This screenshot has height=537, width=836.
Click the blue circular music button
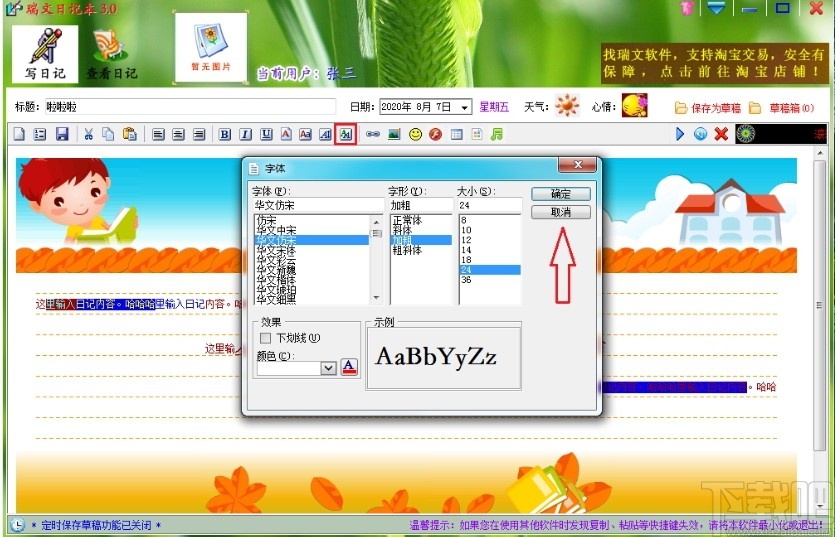tap(701, 134)
